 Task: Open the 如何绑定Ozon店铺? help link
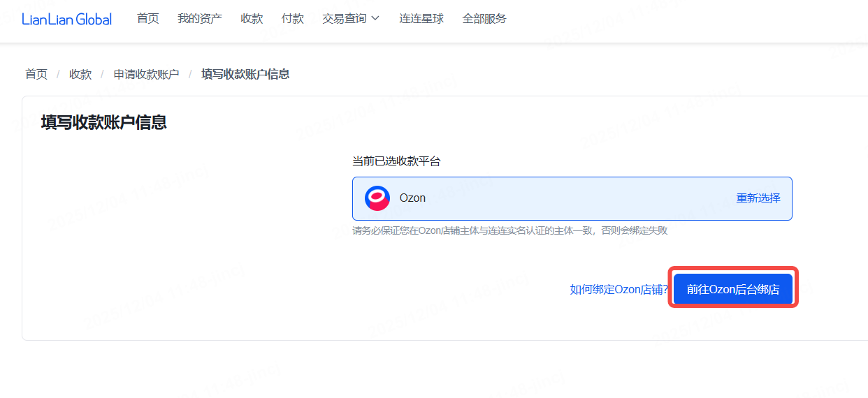[619, 289]
